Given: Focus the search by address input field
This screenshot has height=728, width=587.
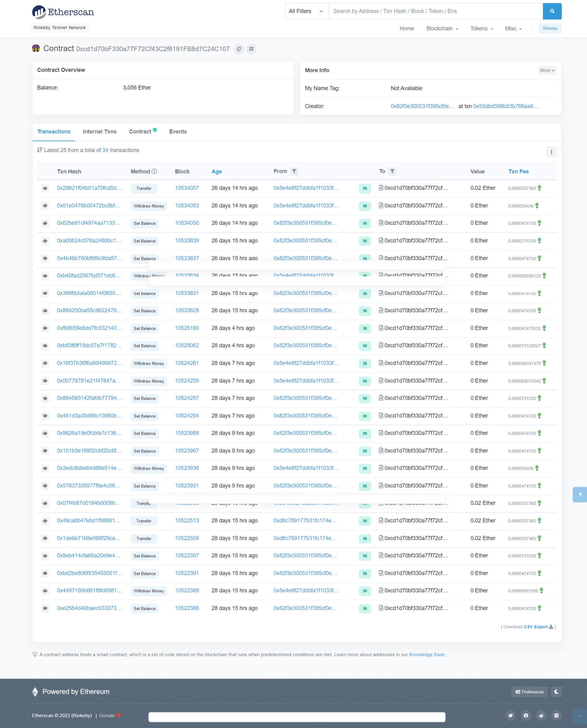Looking at the screenshot, I should click(x=435, y=11).
